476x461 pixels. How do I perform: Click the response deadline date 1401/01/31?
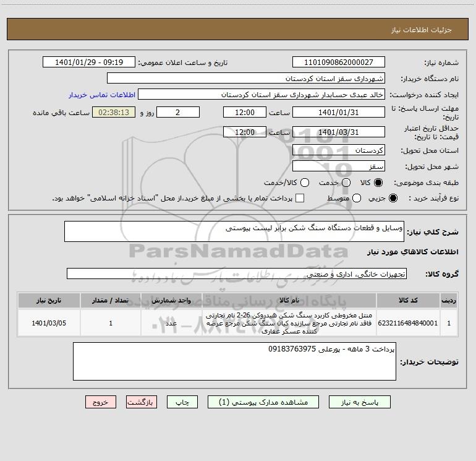point(339,112)
